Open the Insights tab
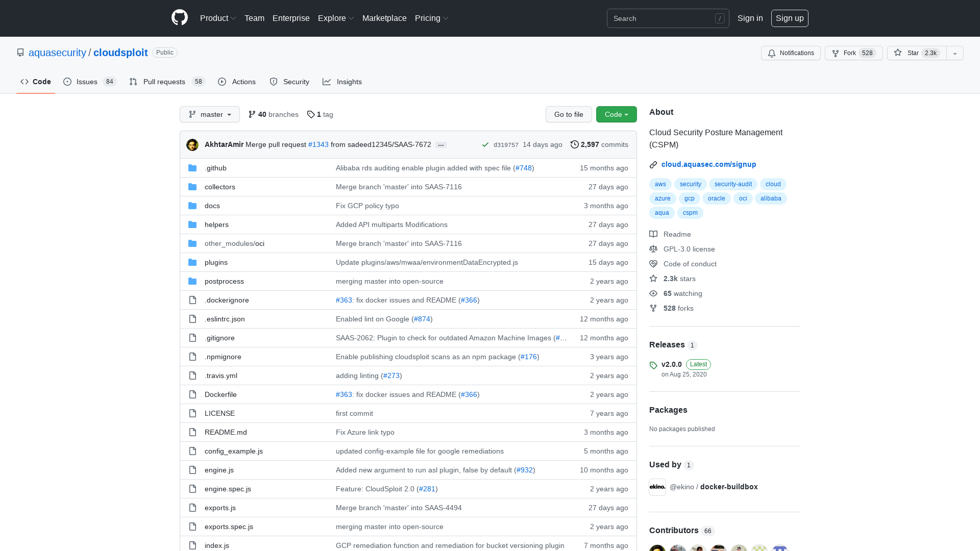The height and width of the screenshot is (551, 980). [x=342, y=82]
